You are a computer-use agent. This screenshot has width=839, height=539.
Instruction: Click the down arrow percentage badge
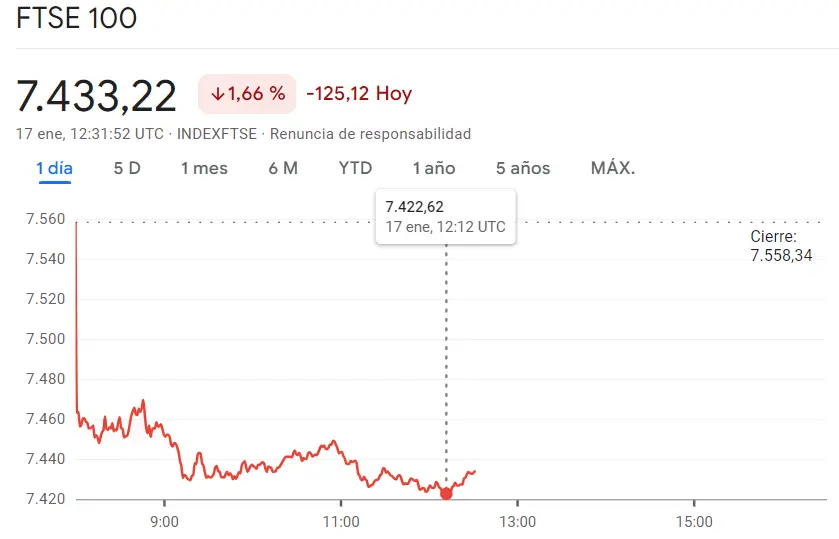pos(247,94)
